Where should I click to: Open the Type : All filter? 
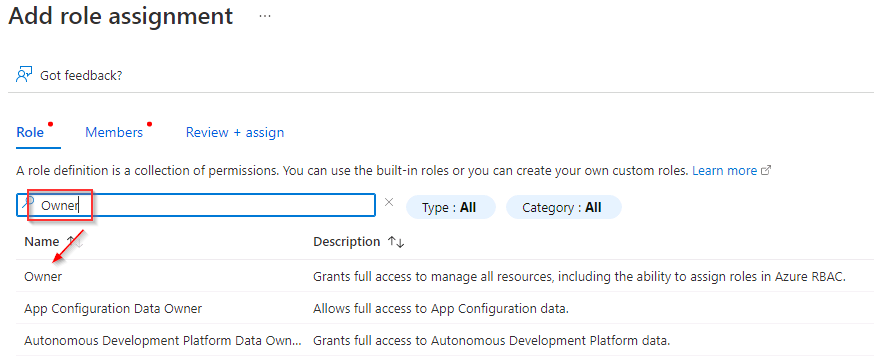pos(450,207)
